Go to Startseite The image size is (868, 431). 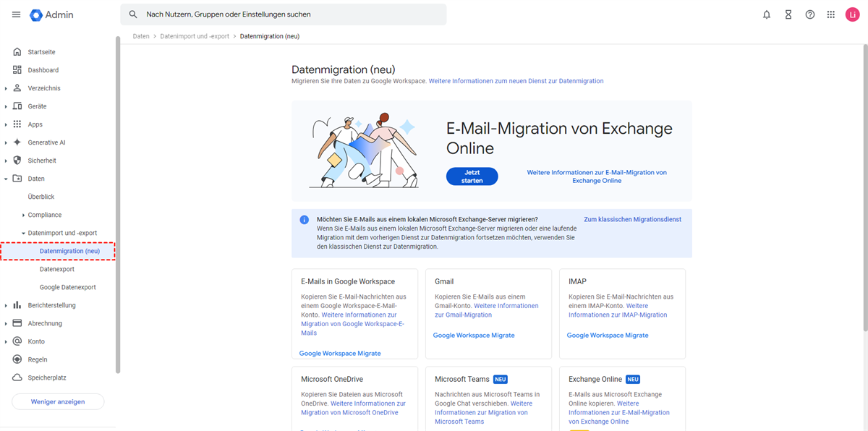(41, 52)
